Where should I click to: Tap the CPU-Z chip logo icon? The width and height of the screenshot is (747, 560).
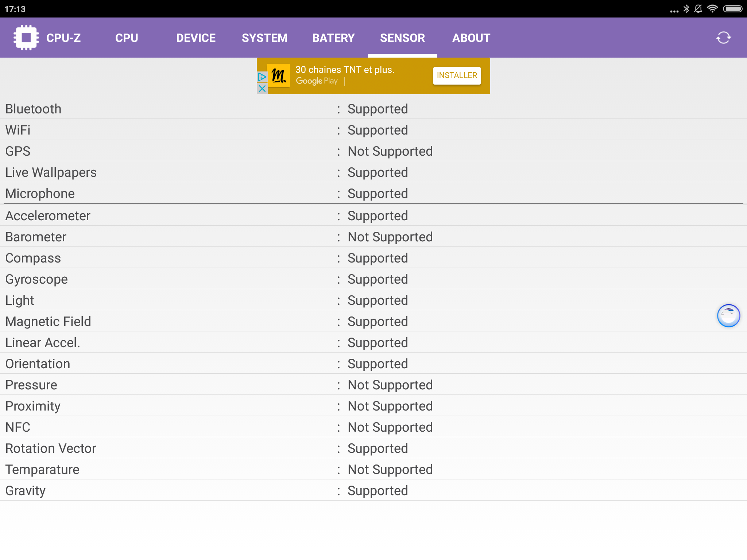coord(26,38)
